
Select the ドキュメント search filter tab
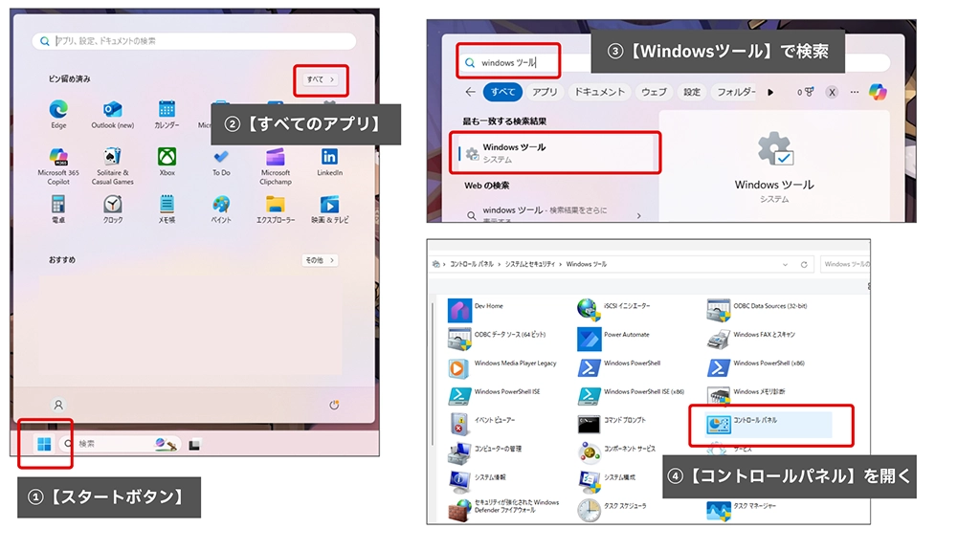tap(599, 92)
